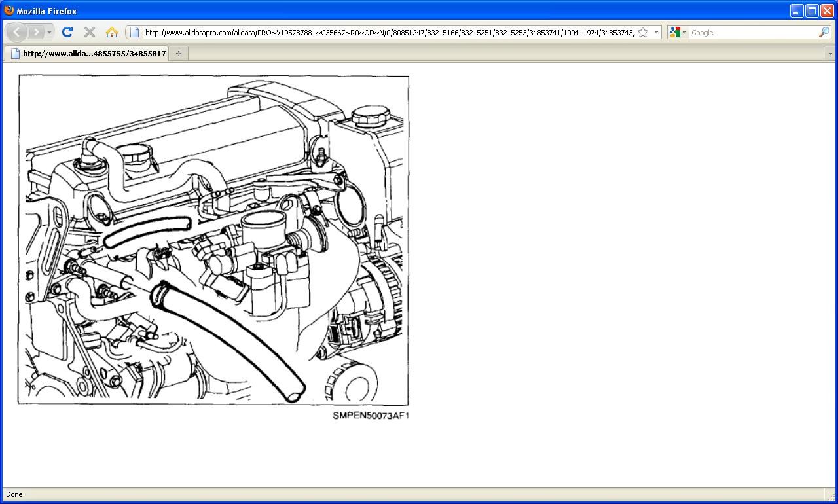Click the Back navigation button

pyautogui.click(x=17, y=32)
